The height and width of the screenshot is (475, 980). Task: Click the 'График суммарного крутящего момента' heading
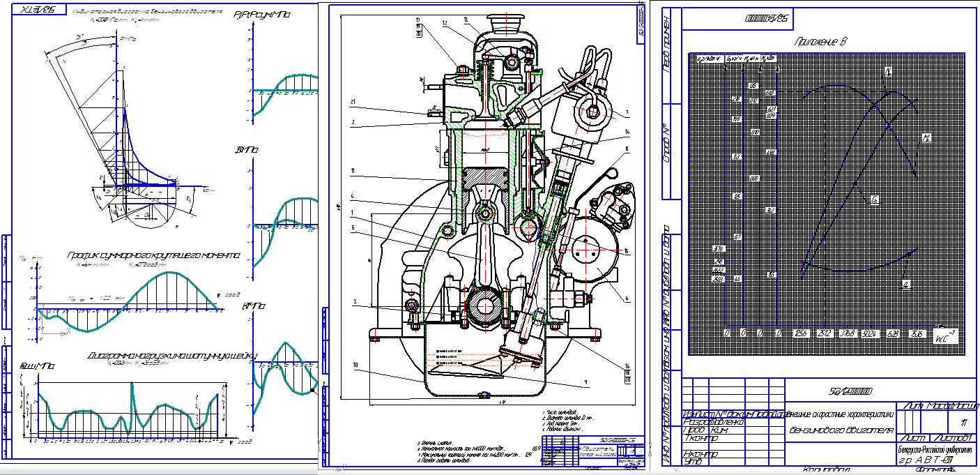tap(153, 256)
